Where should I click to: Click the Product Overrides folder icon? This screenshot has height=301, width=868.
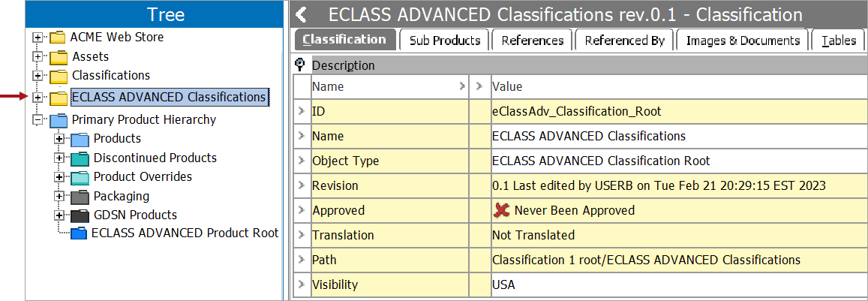pos(80,177)
